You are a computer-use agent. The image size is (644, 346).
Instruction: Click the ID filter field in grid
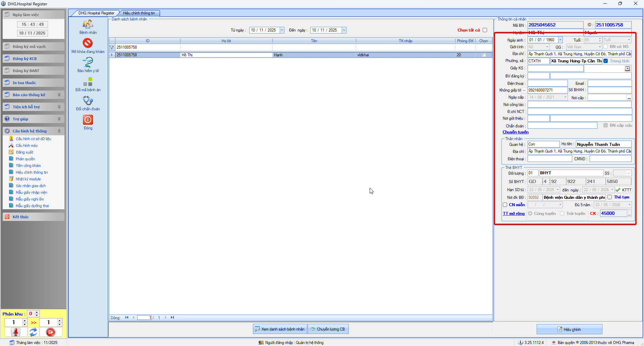[148, 47]
